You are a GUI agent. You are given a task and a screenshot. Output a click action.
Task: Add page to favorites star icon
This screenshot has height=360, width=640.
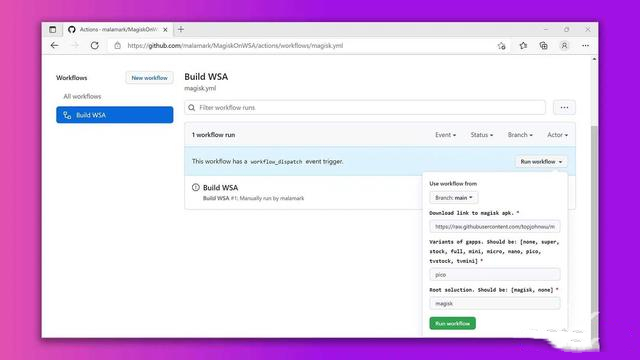(x=502, y=46)
